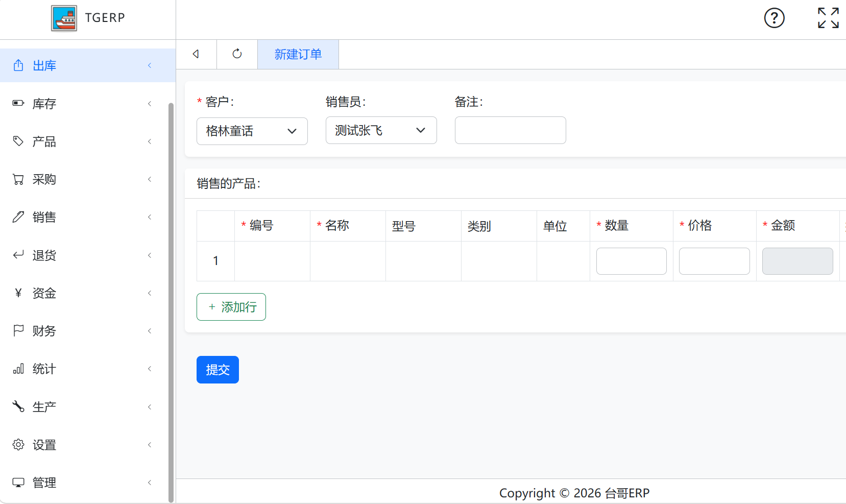The image size is (846, 504).
Task: Select the 新建订单 tab
Action: 298,54
